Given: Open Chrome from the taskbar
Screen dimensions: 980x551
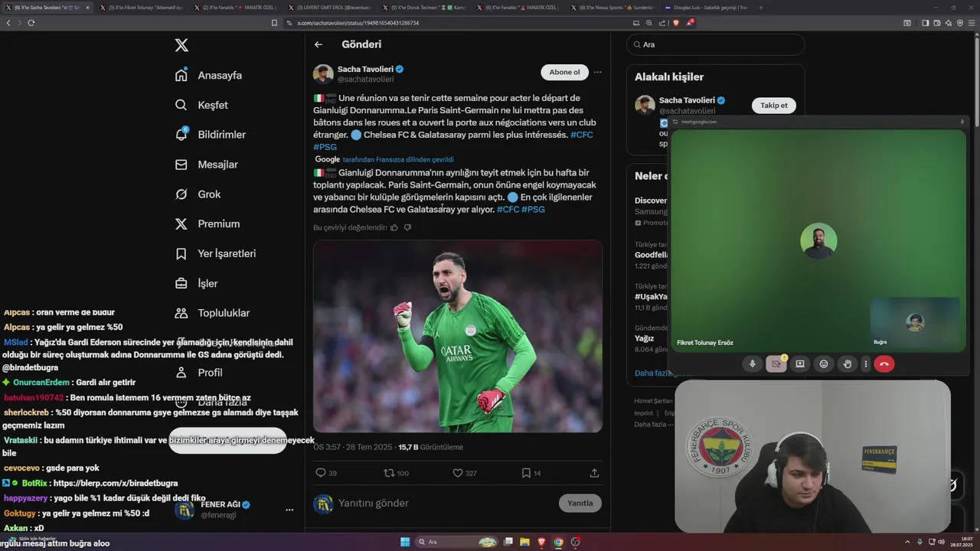Looking at the screenshot, I should 558,542.
